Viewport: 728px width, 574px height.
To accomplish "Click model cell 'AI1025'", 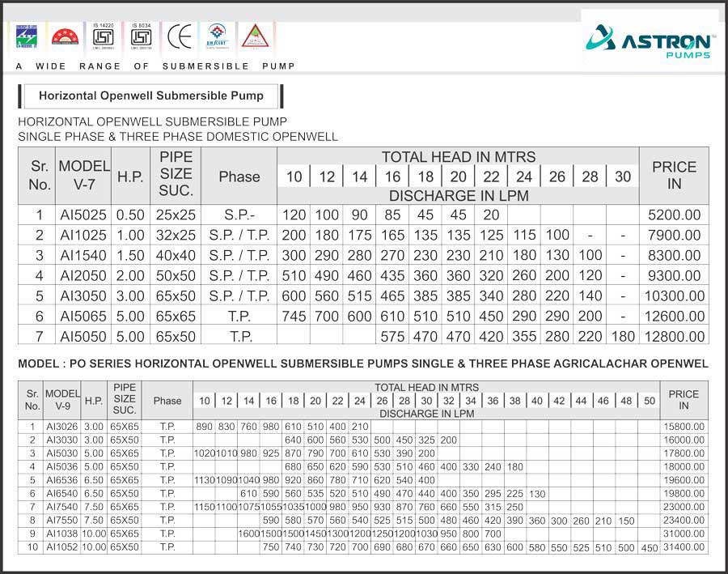I will [83, 235].
